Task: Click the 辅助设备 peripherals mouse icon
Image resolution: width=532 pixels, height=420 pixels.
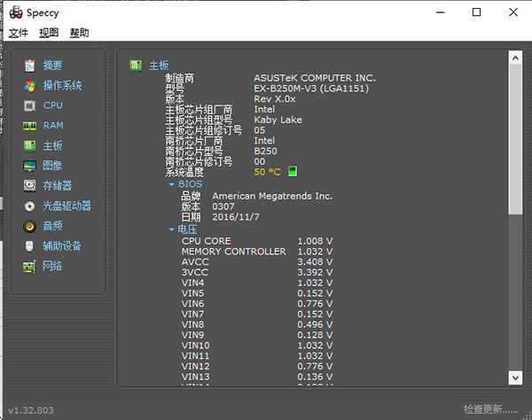Action: tap(29, 246)
